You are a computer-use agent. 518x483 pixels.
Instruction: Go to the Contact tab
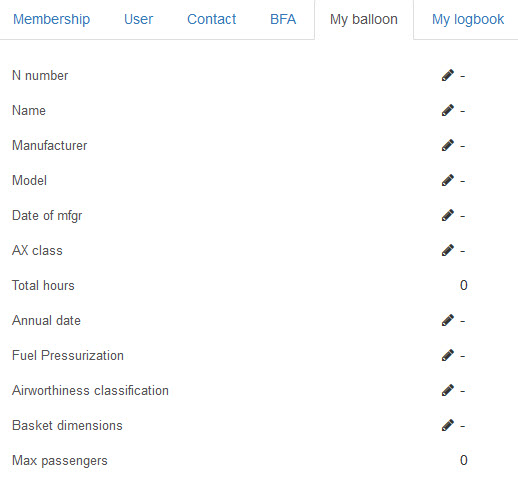click(212, 19)
